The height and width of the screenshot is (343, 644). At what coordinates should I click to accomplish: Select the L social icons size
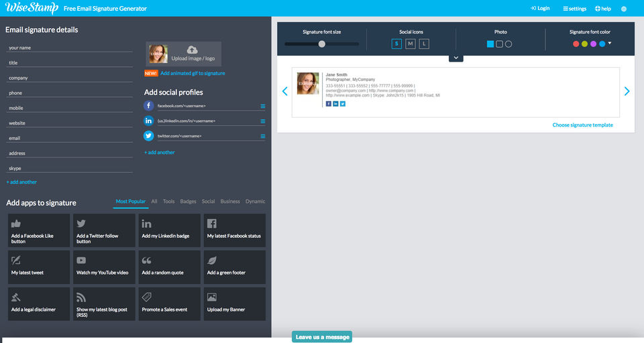(x=424, y=44)
